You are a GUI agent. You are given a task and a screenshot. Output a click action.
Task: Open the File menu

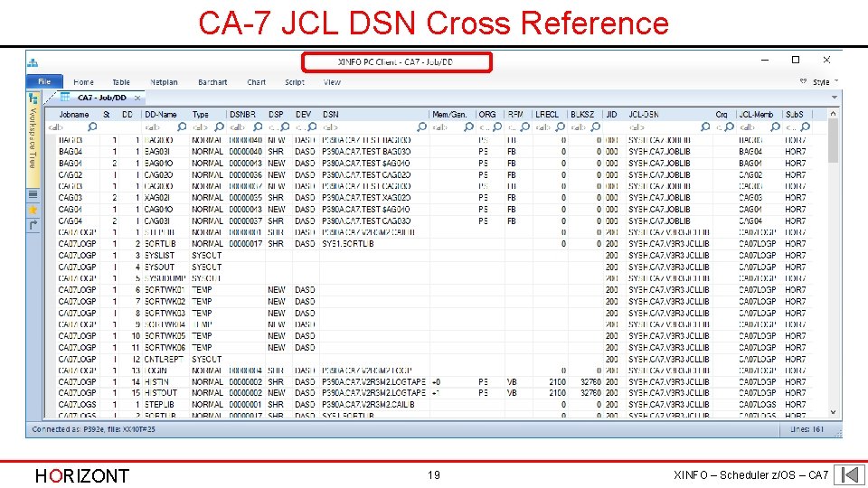pyautogui.click(x=45, y=81)
